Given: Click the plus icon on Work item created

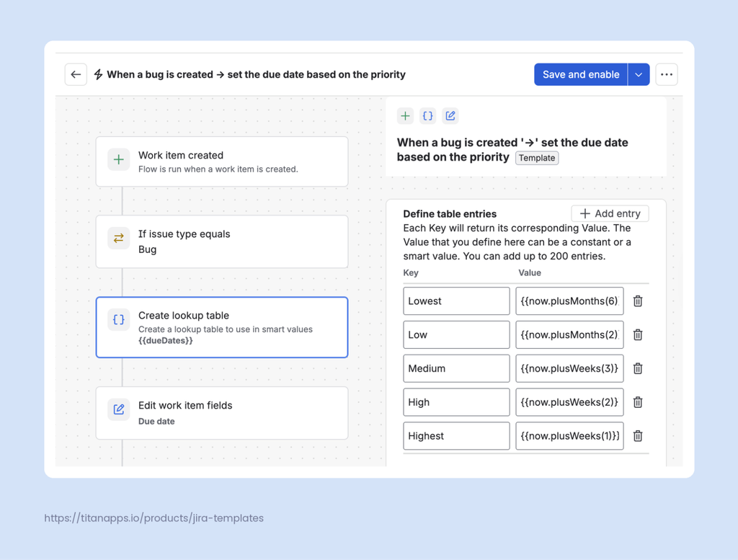Looking at the screenshot, I should (x=119, y=159).
